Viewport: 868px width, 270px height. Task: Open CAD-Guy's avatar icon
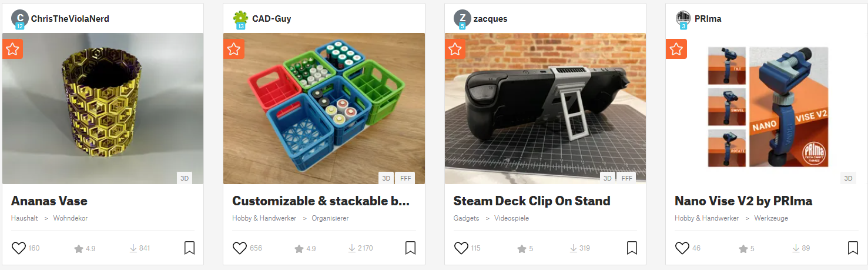[x=241, y=19]
